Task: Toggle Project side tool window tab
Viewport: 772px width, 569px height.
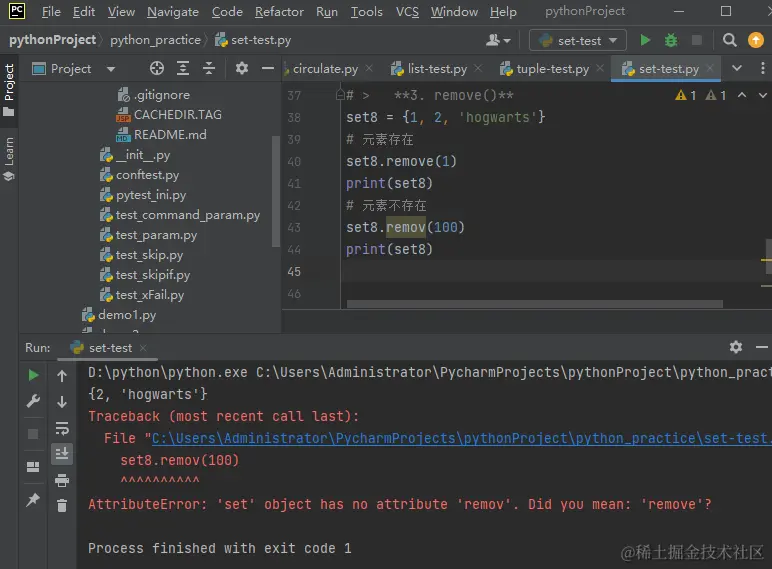Action: (9, 90)
